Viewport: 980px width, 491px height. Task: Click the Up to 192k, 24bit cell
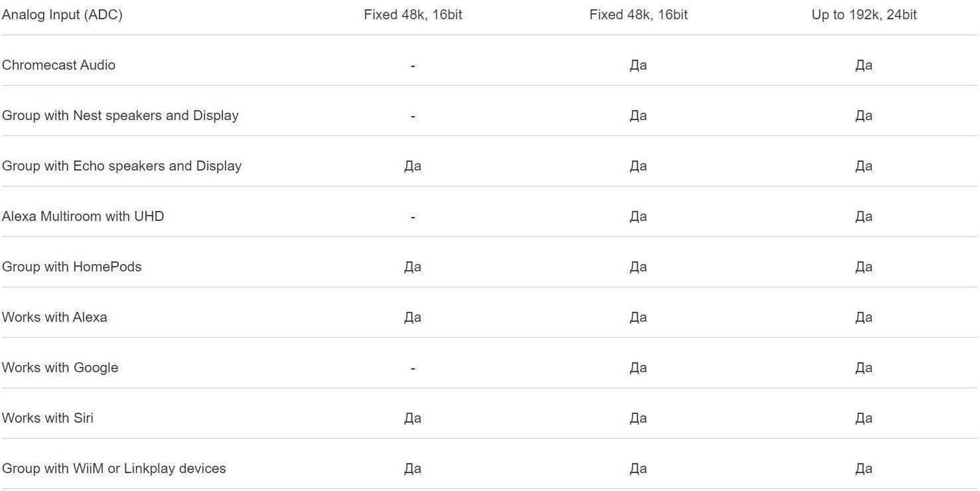pyautogui.click(x=864, y=15)
